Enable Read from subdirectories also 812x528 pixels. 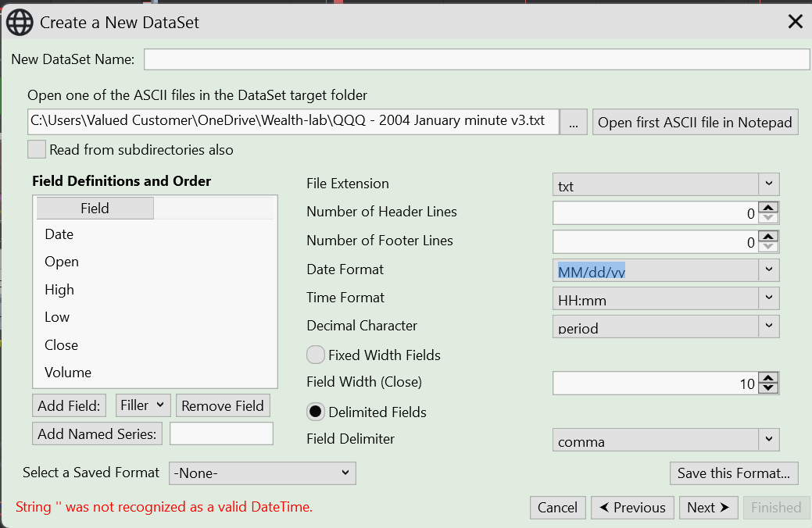37,149
